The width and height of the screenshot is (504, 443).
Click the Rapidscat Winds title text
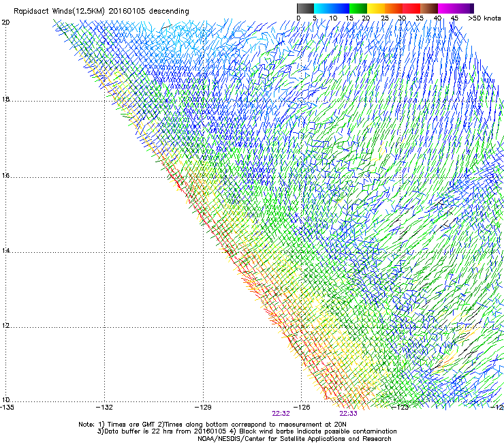(101, 12)
